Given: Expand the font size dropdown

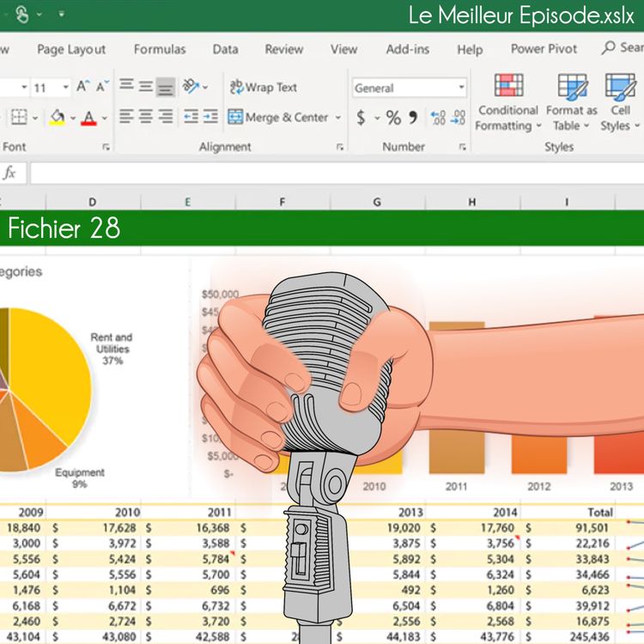Looking at the screenshot, I should pos(64,88).
